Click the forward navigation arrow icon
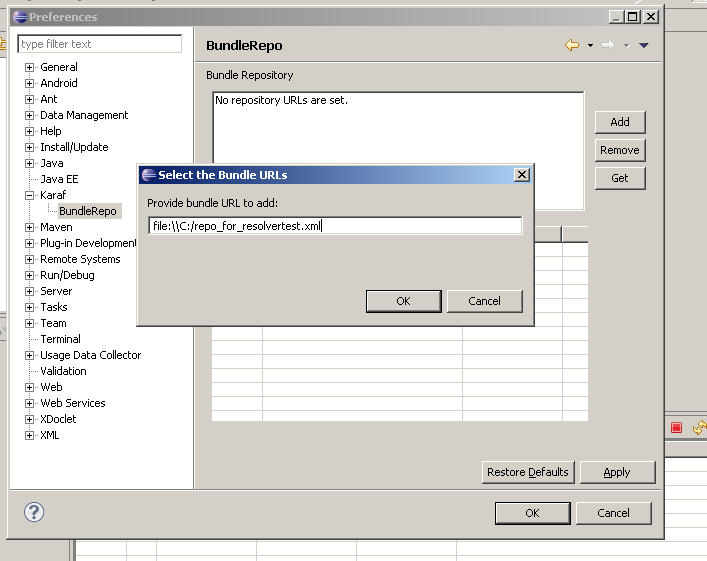This screenshot has width=707, height=561. tap(608, 45)
